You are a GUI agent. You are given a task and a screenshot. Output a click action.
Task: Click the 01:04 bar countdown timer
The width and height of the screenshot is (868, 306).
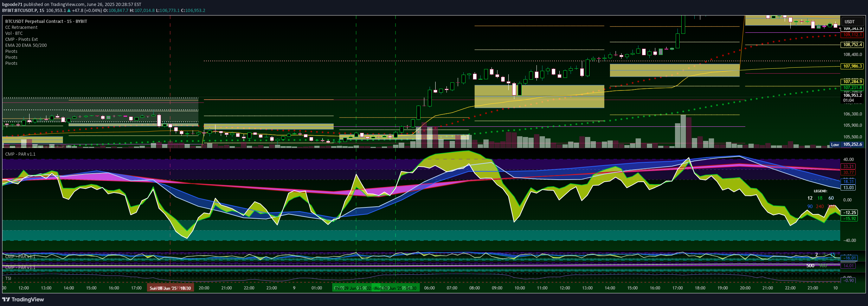848,100
